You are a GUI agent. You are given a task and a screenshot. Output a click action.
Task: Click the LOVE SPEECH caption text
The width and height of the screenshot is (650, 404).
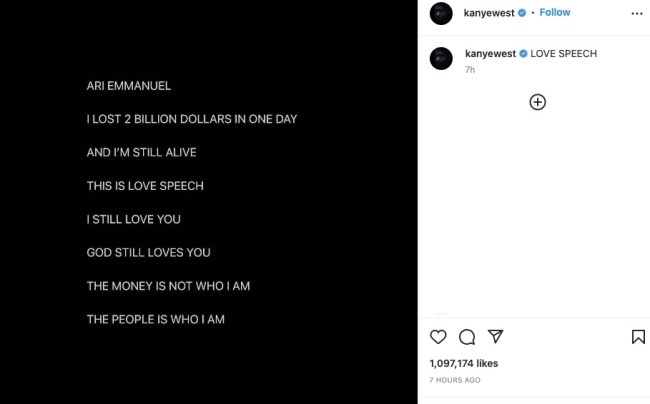point(563,53)
